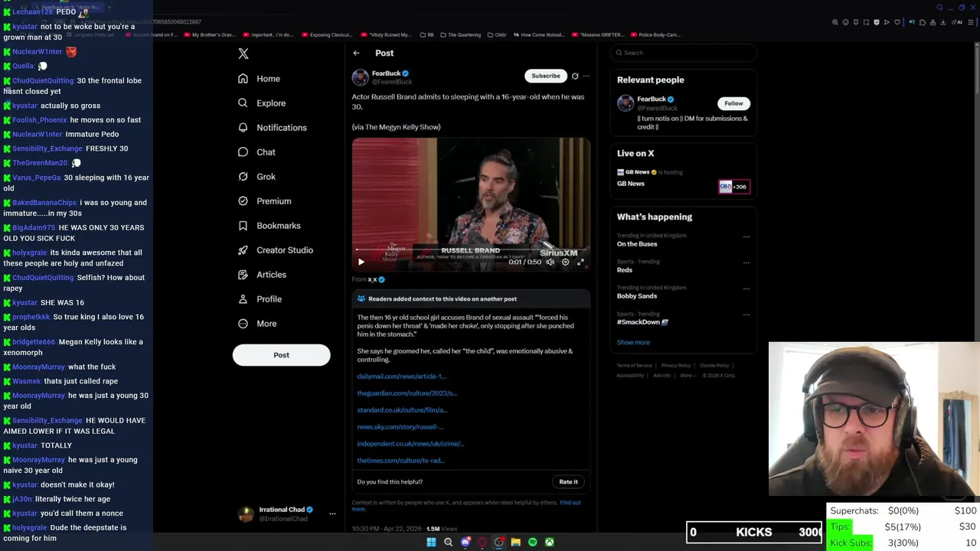Open the standard.co.uk culture link

[x=402, y=410]
